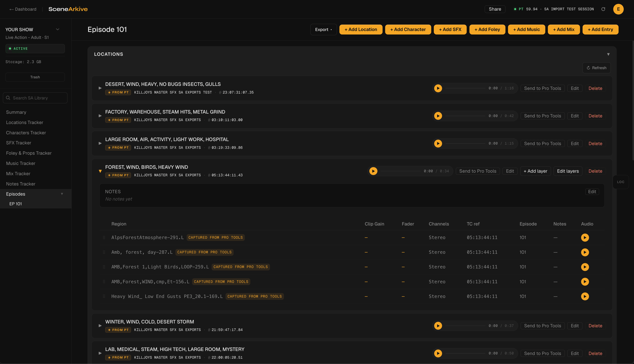
Task: Open the user avatar E menu
Action: point(618,9)
